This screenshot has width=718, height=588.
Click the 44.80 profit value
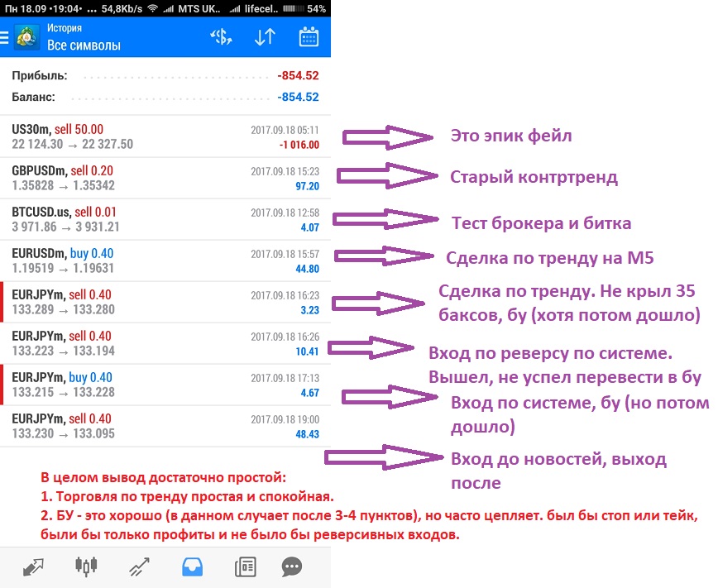pyautogui.click(x=307, y=269)
